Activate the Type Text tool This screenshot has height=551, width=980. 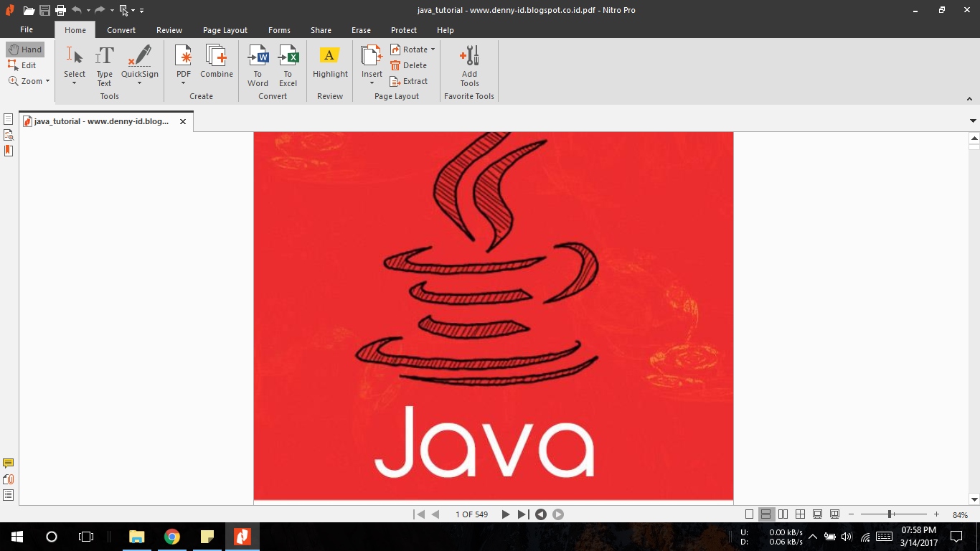click(105, 65)
